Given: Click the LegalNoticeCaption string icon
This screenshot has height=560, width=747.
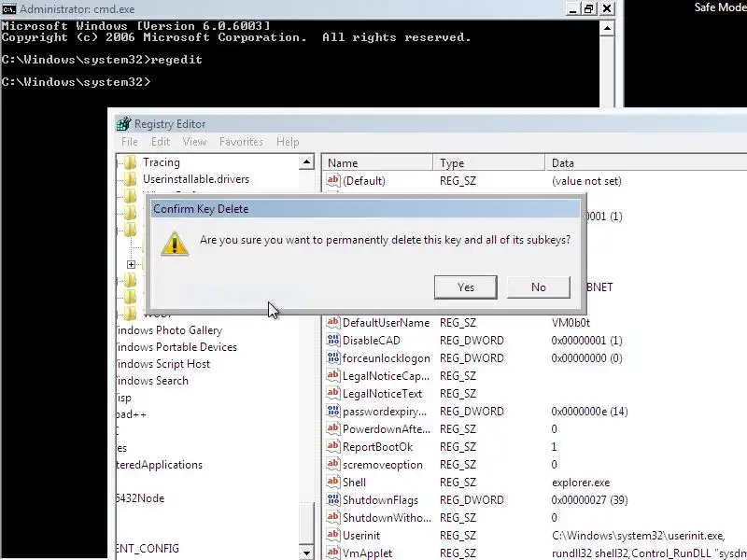Looking at the screenshot, I should [333, 376].
